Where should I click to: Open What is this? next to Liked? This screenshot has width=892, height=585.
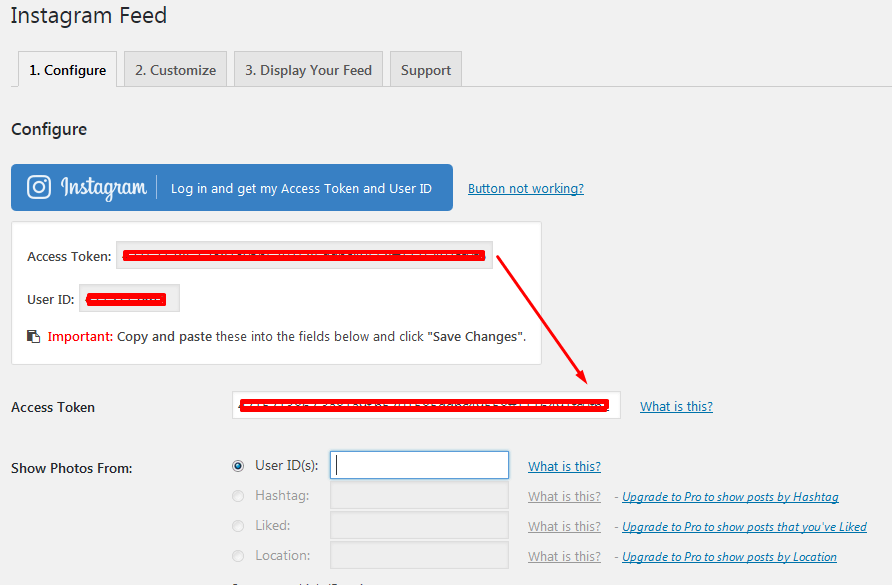564,527
